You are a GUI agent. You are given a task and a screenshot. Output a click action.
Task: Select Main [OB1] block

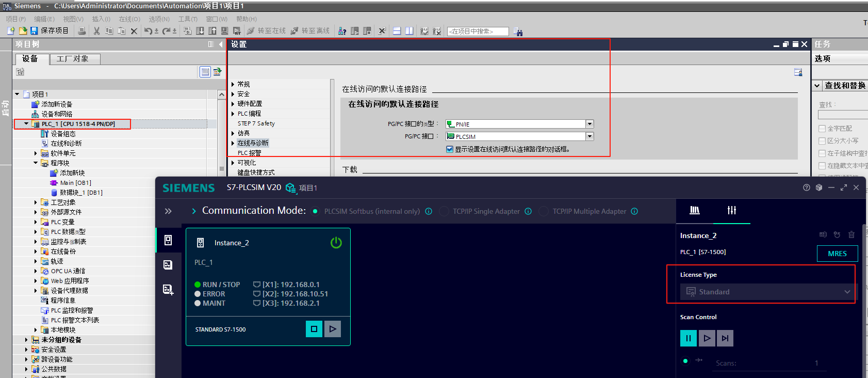71,183
